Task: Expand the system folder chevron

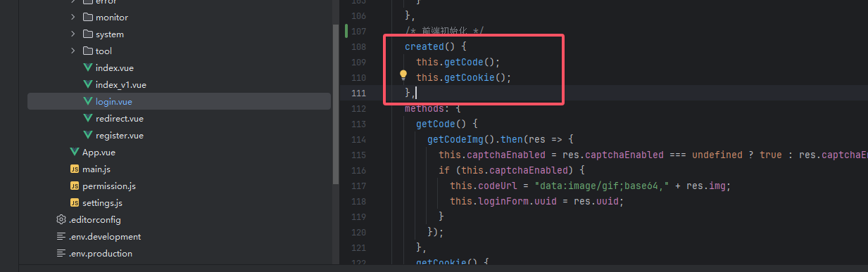Action: pos(73,34)
